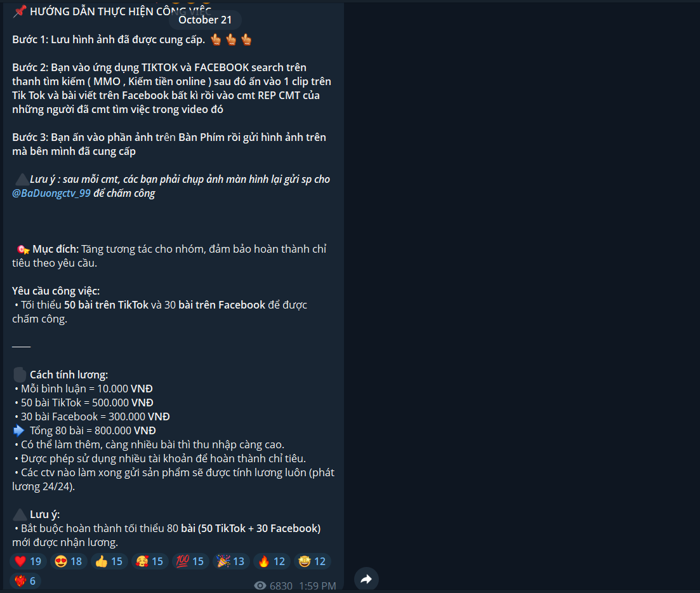This screenshot has height=593, width=700.
Task: Click the October 21 date badge
Action: point(205,20)
